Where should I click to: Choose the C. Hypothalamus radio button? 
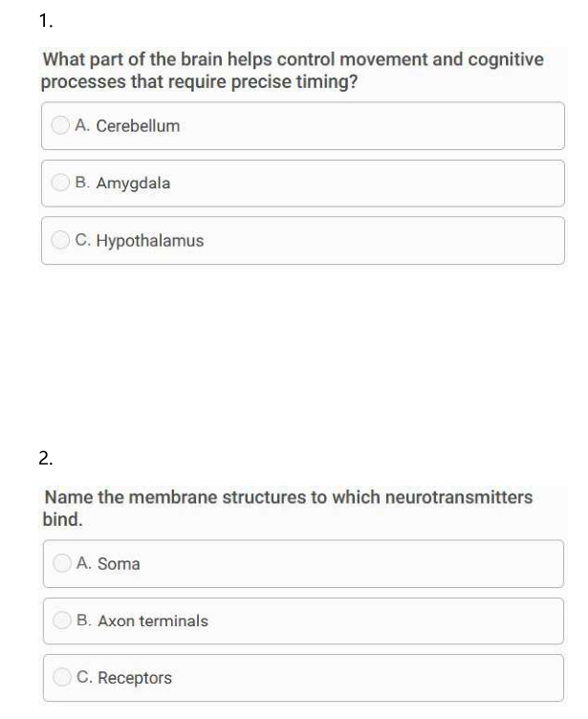61,240
